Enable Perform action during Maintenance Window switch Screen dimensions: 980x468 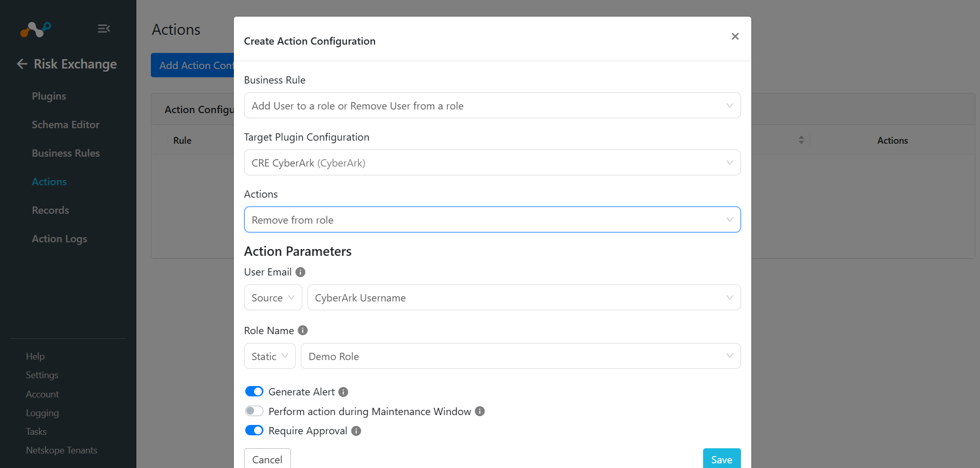254,411
